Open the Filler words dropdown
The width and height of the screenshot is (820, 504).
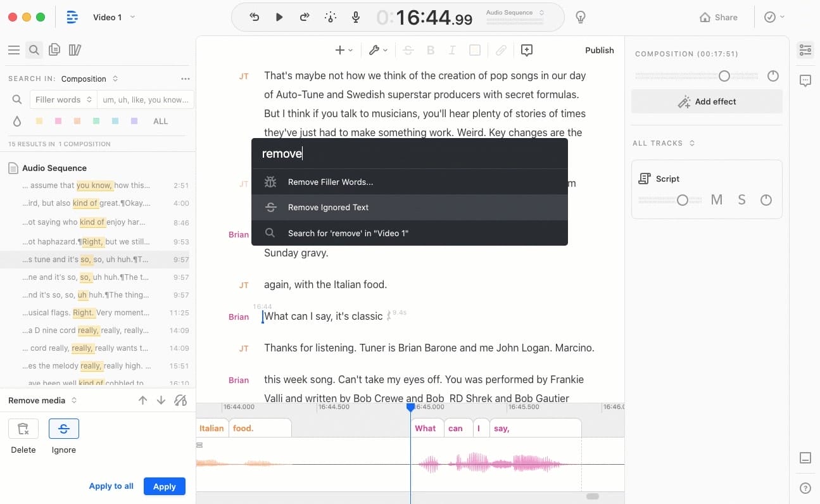[63, 99]
